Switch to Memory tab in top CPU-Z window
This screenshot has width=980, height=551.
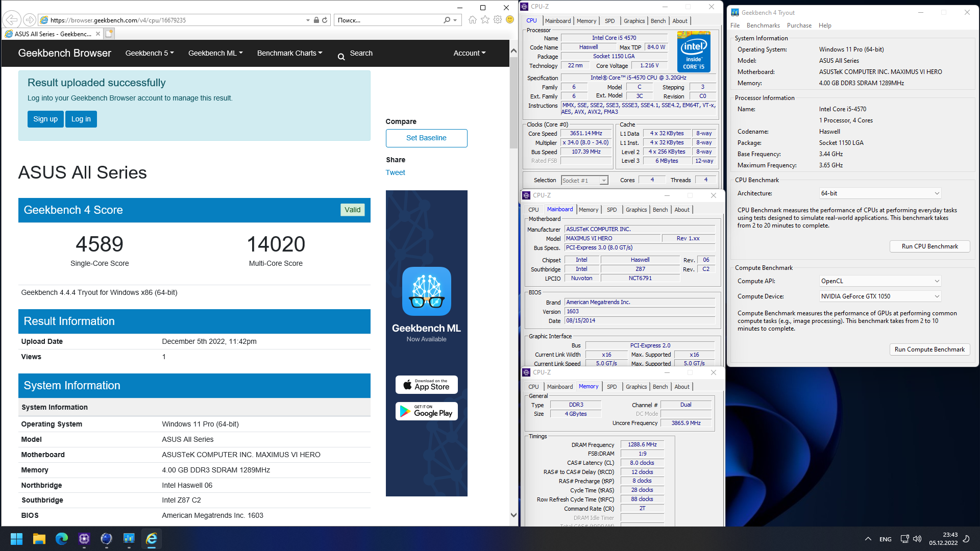(586, 21)
